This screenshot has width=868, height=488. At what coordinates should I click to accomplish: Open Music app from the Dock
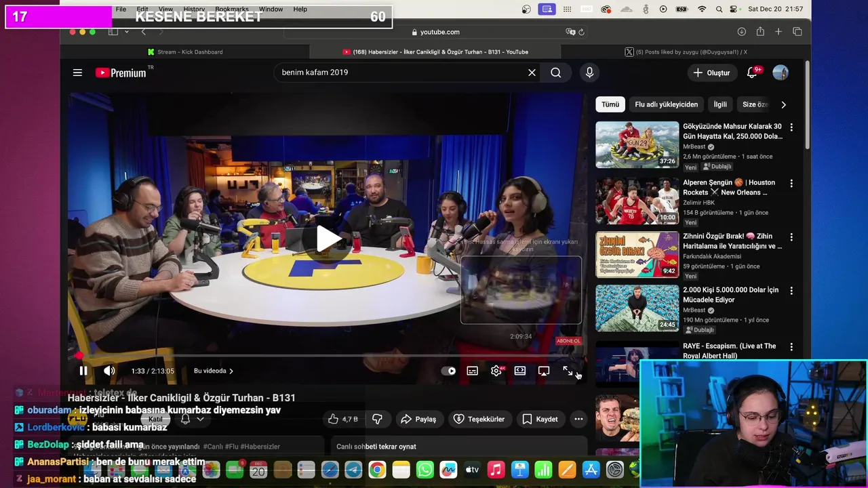pos(496,470)
